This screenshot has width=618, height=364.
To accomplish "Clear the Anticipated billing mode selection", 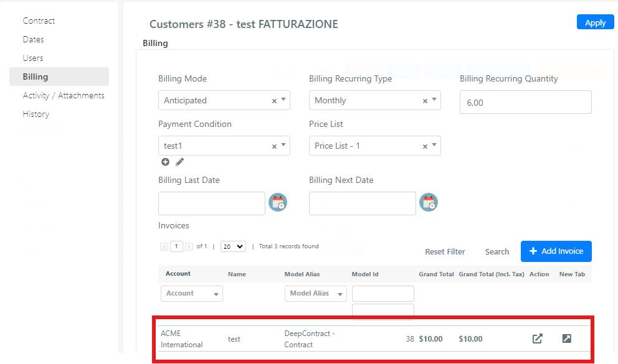I will tap(274, 101).
